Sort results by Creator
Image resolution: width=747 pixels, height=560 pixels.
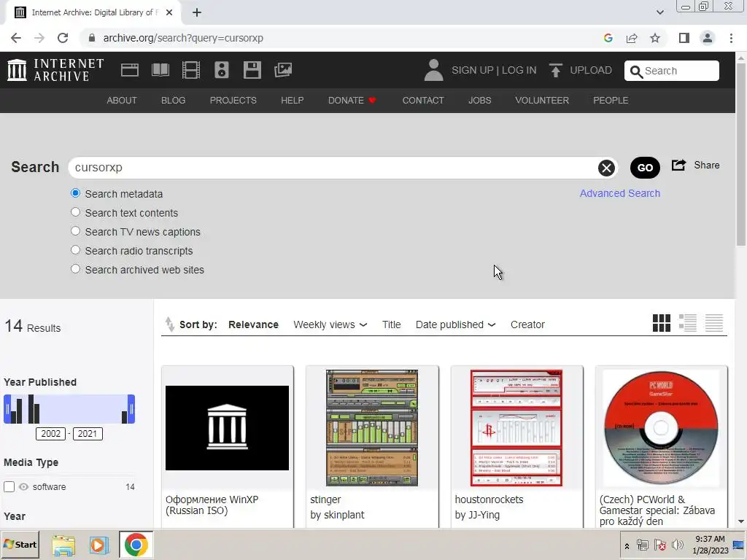point(527,324)
